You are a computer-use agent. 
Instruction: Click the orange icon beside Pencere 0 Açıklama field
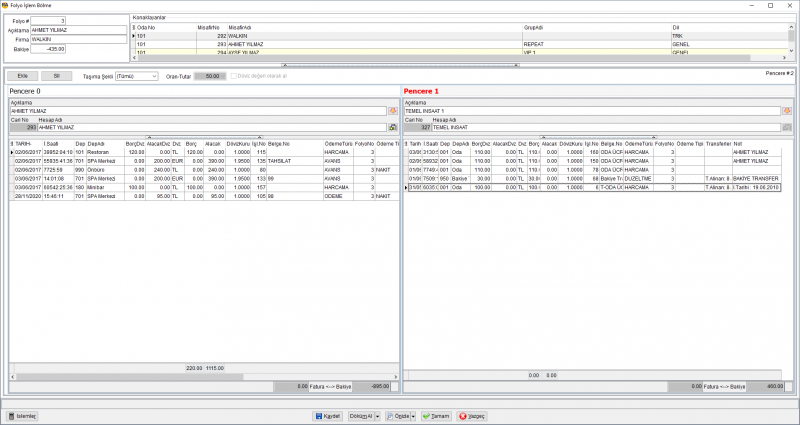click(x=393, y=111)
